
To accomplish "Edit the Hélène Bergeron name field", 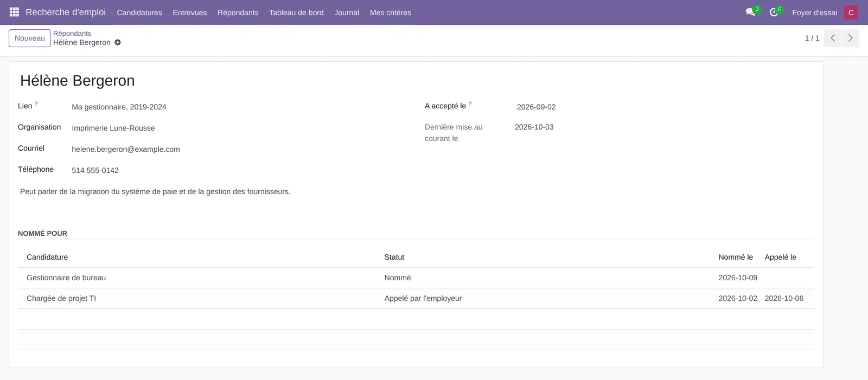I will click(x=416, y=80).
